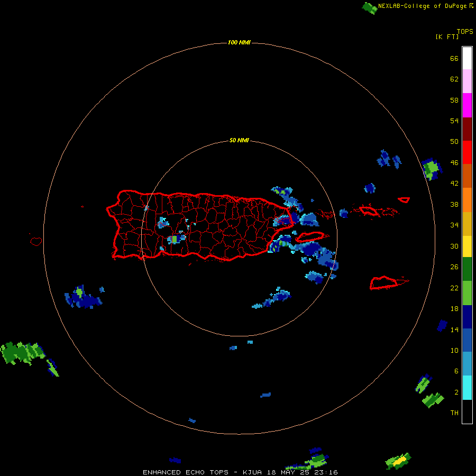This screenshot has width=476, height=476.
Task: Click the "22" legend value
Action: pos(454,288)
